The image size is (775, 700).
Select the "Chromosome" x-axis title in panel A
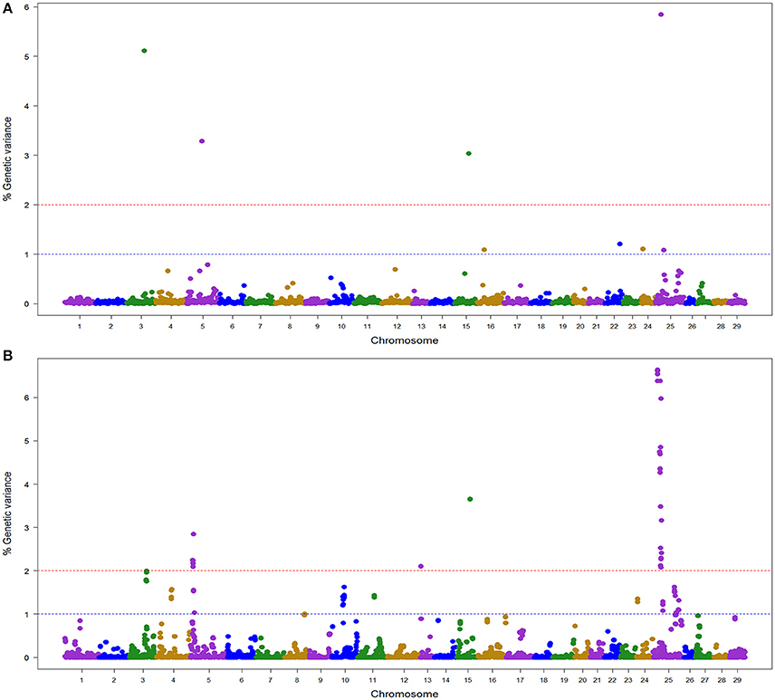(x=405, y=340)
